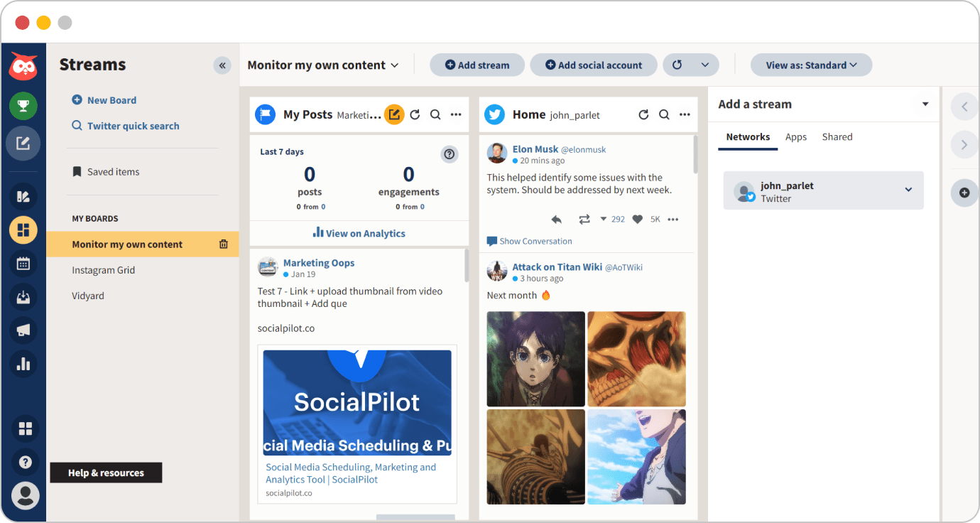Delete Monitor my own content board
This screenshot has width=980, height=523.
[x=224, y=244]
